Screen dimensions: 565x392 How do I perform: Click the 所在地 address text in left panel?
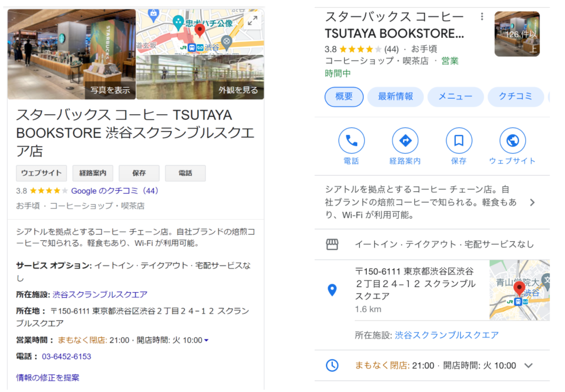[x=132, y=317]
